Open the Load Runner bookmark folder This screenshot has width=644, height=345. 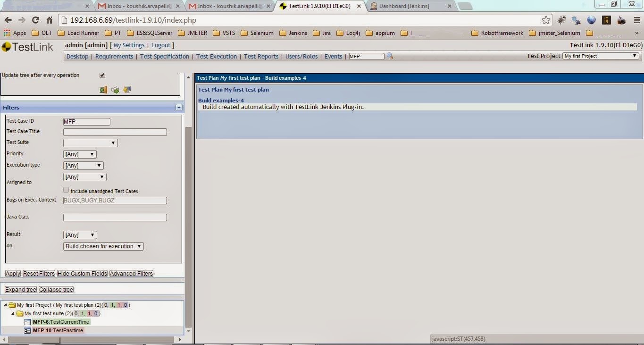pyautogui.click(x=78, y=33)
